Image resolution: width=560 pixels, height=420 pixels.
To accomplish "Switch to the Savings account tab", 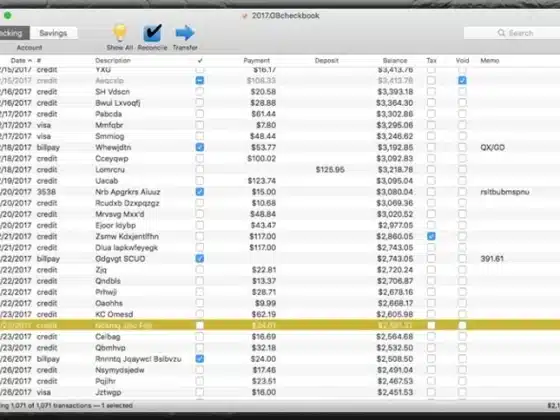I will [53, 33].
